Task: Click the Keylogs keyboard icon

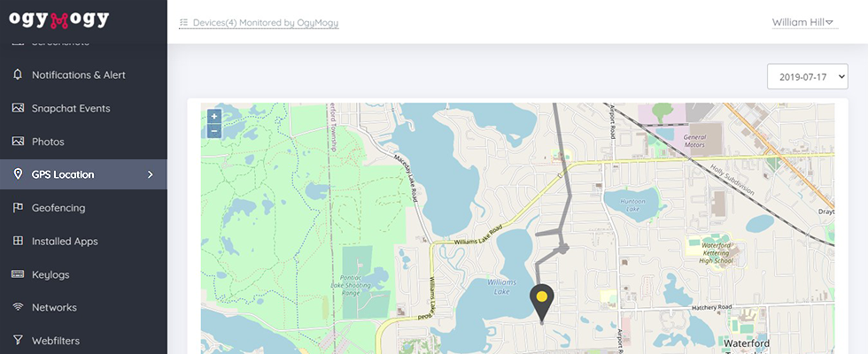Action: (x=18, y=273)
